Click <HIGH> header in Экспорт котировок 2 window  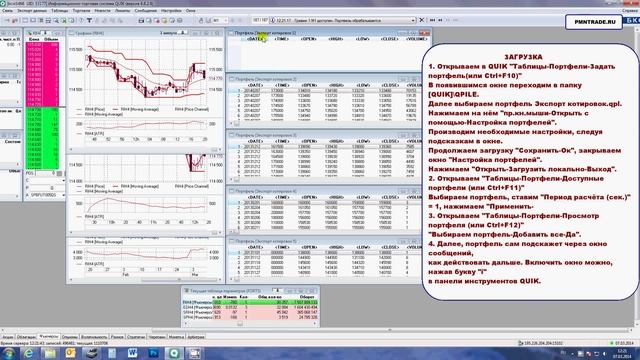click(336, 85)
